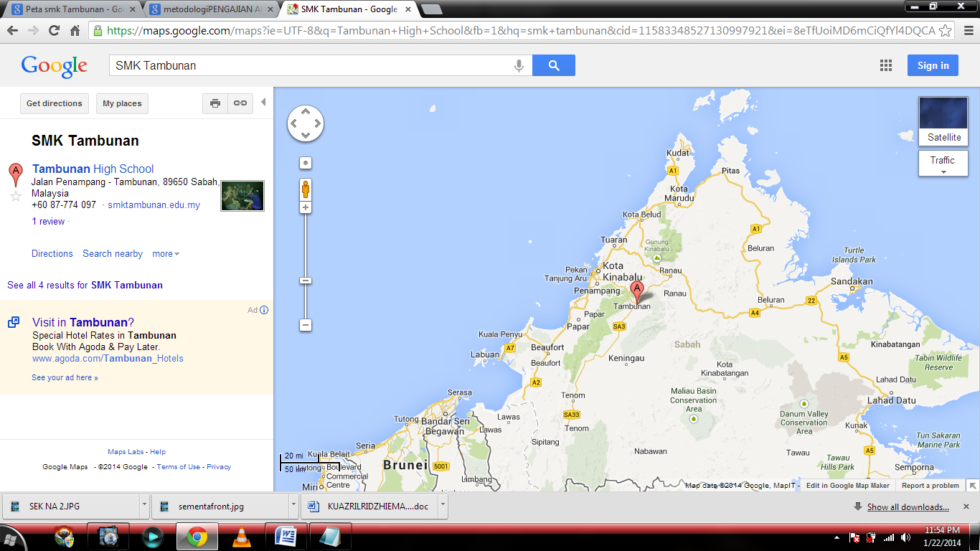Viewport: 980px width, 551px height.
Task: Open SEK NA 2.JPG download dropdown arrow
Action: click(144, 506)
